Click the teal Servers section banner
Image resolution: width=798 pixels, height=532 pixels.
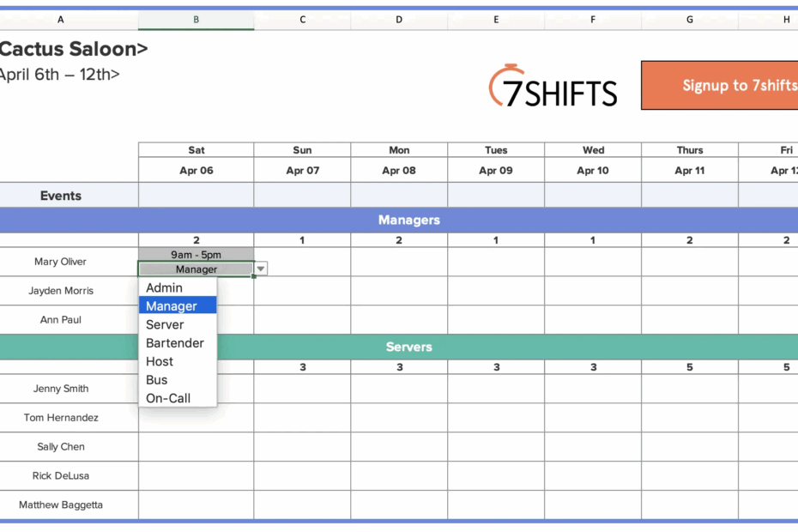tap(408, 347)
